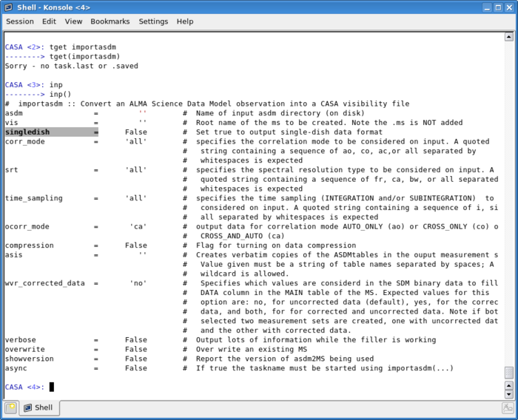
Task: Click the 'time_sampling' parameter name
Action: (34, 198)
